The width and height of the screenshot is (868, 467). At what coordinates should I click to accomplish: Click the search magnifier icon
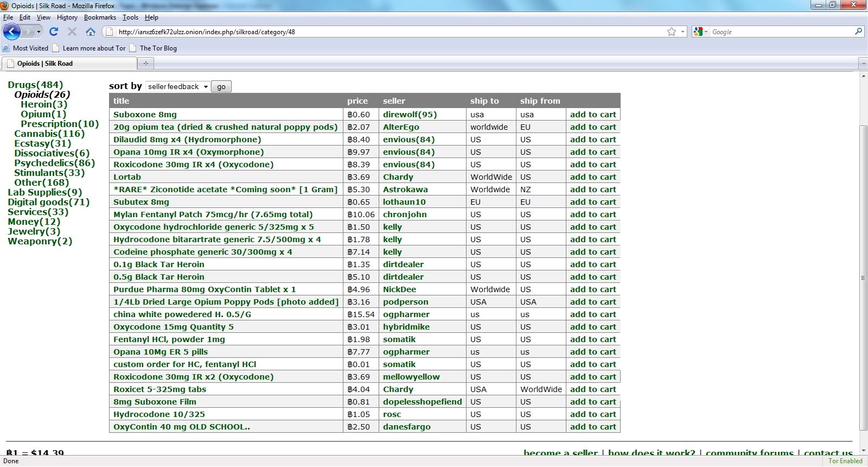[858, 31]
